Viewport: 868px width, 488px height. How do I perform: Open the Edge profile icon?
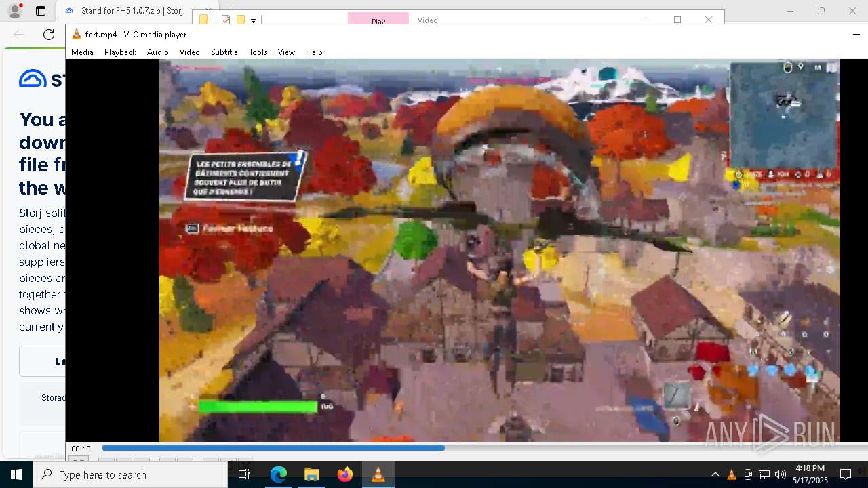tap(14, 11)
